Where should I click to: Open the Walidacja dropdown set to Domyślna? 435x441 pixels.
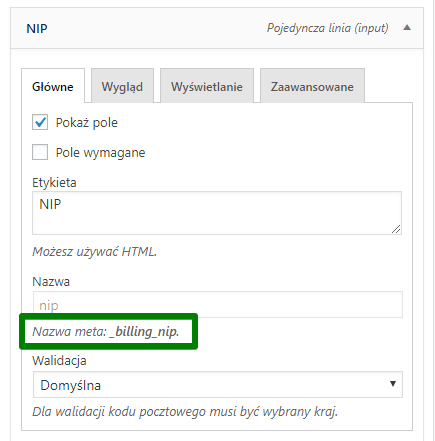[x=218, y=385]
